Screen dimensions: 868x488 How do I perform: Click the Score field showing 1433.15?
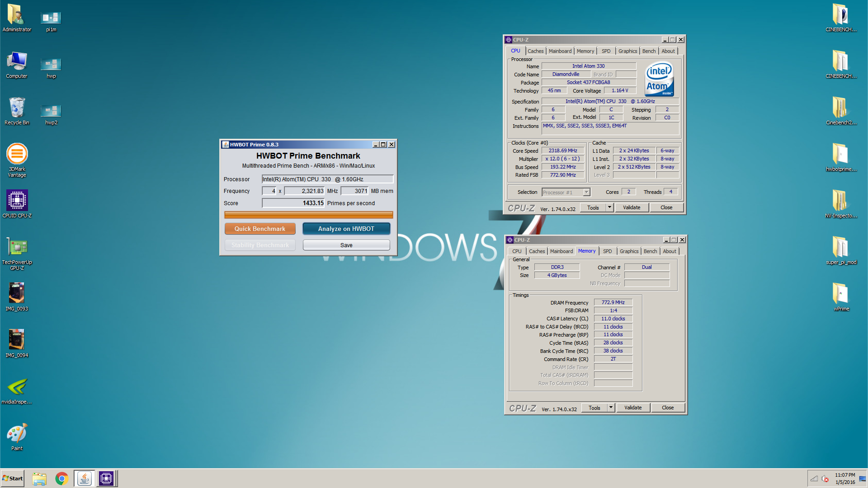pos(293,203)
